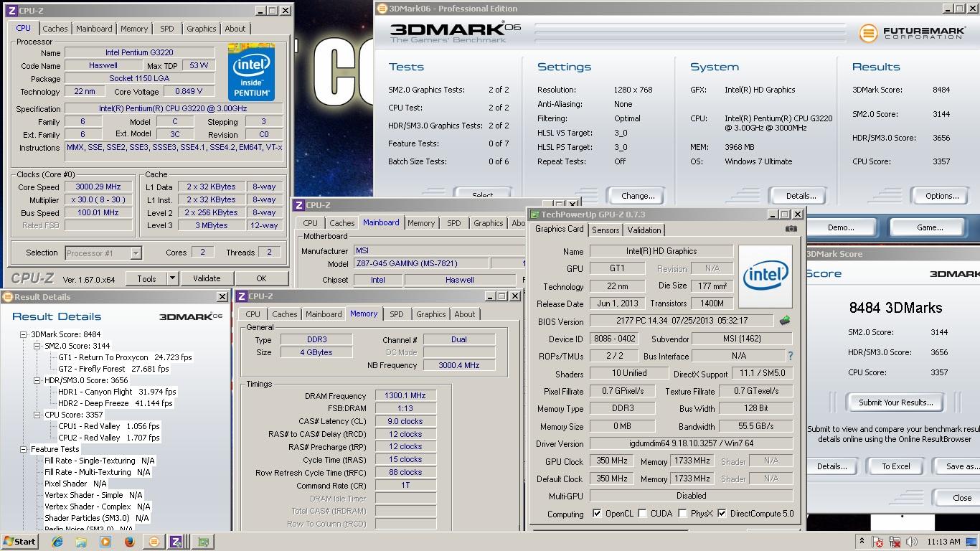Launch Windows Media Player from taskbar

pos(105,542)
